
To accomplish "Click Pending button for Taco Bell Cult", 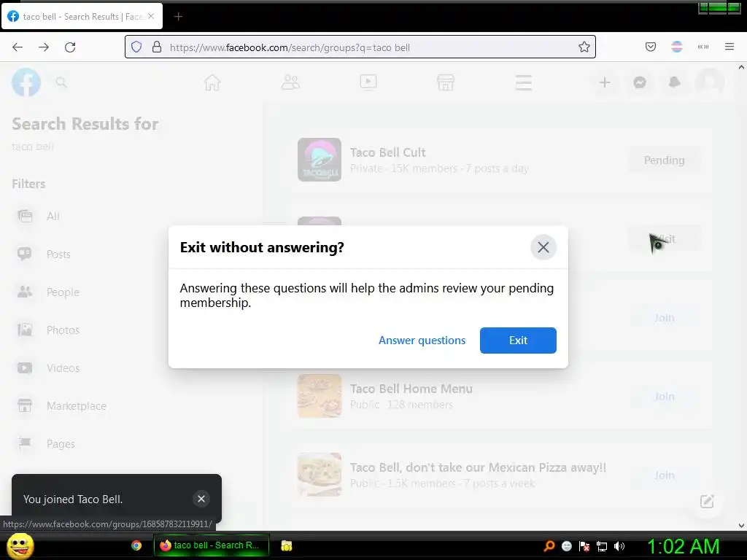I will coord(664,160).
